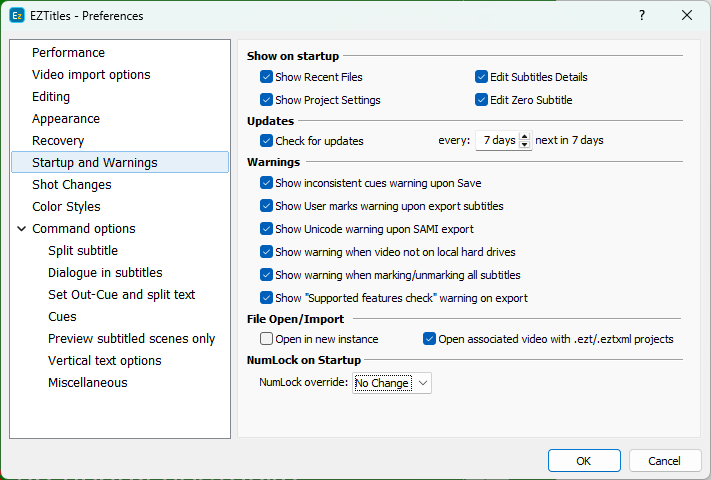Click the 'NumLock override:' label
This screenshot has height=480, width=711.
point(303,383)
